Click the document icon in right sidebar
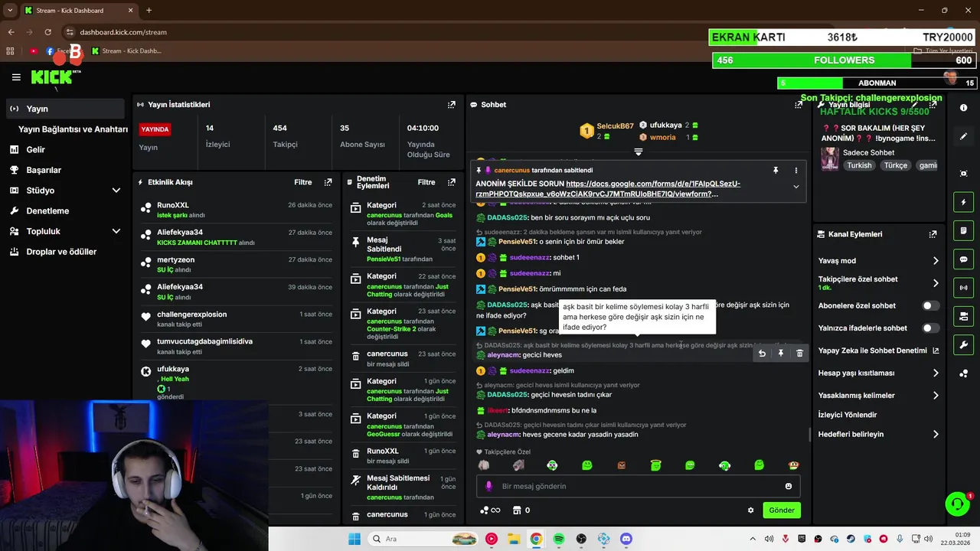Image resolution: width=980 pixels, height=551 pixels. click(963, 230)
